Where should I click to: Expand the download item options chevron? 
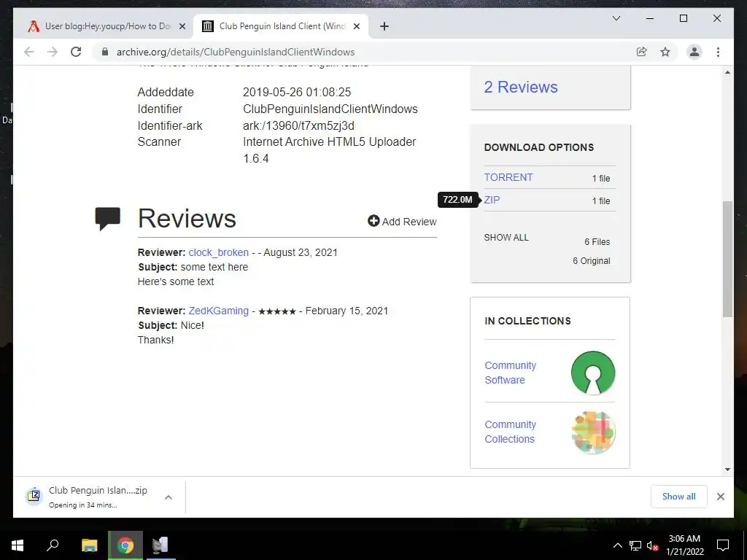tap(169, 497)
